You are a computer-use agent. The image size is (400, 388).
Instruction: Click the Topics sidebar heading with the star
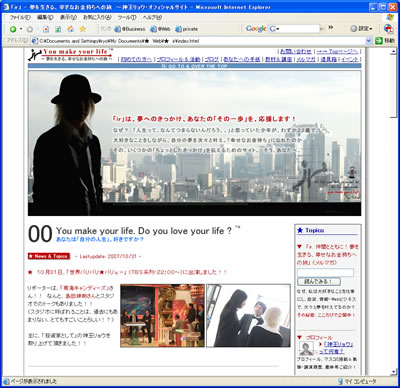click(x=310, y=230)
